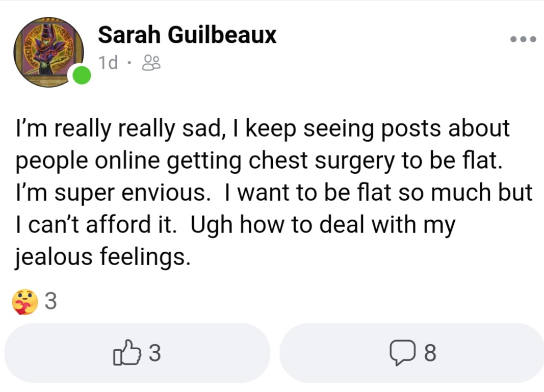The height and width of the screenshot is (392, 544).
Task: Click the middle dot of the options menu
Action: coord(523,39)
